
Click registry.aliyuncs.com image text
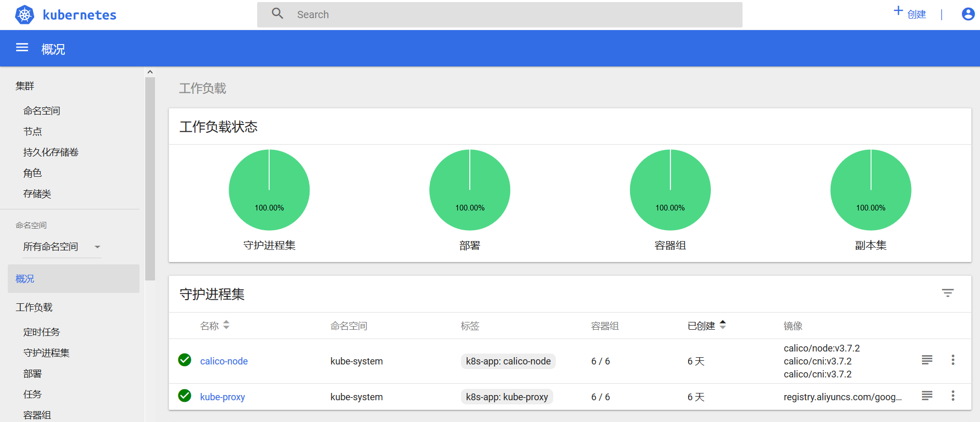[x=843, y=397]
